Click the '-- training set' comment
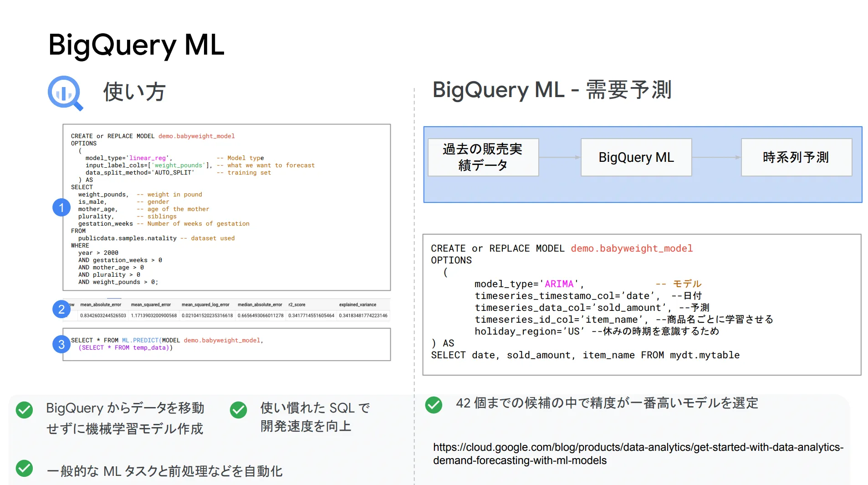Screen dimensions: 868x485 244,172
